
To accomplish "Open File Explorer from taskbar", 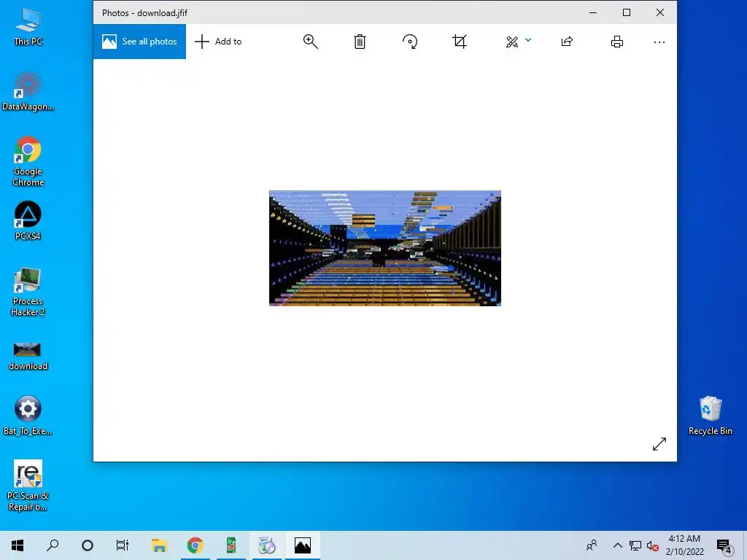I will [x=159, y=545].
